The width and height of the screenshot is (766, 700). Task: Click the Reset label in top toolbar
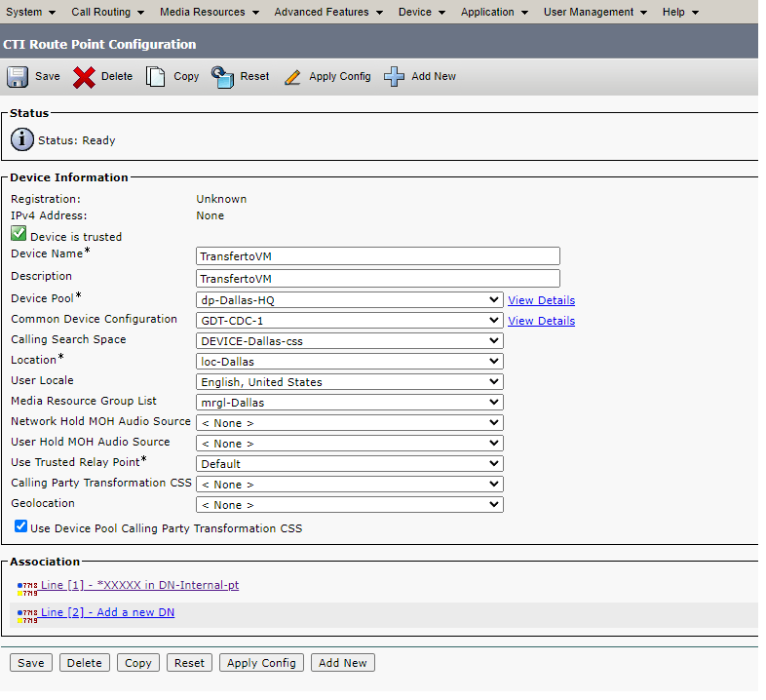[254, 77]
